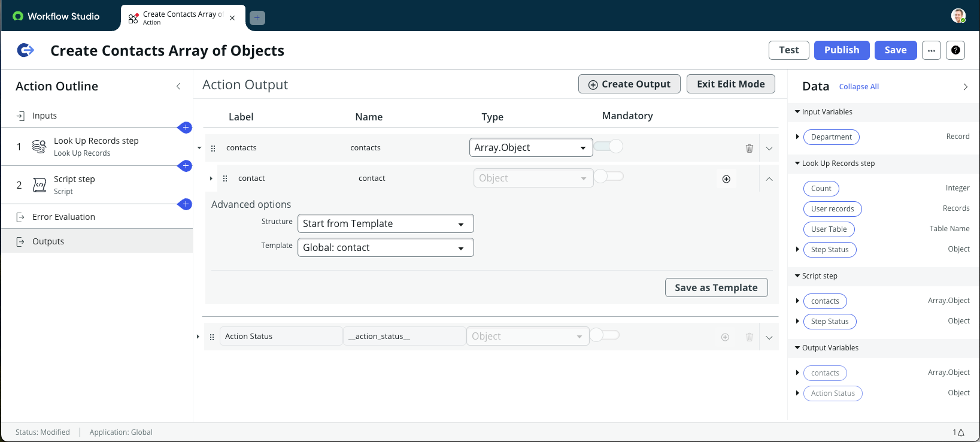Open Action Status Object type dropdown
Image resolution: width=980 pixels, height=442 pixels.
pos(527,336)
